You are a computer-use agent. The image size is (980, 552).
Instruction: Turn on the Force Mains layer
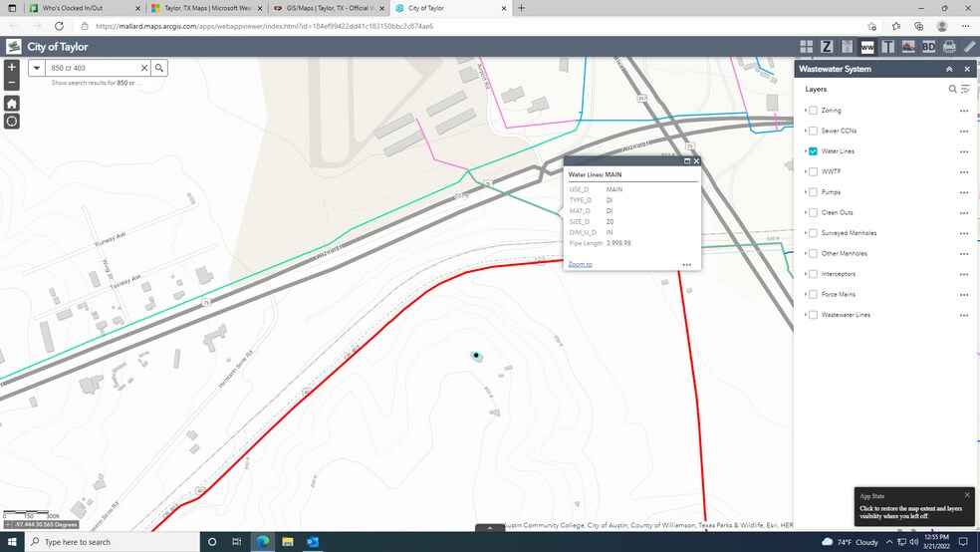(x=814, y=295)
